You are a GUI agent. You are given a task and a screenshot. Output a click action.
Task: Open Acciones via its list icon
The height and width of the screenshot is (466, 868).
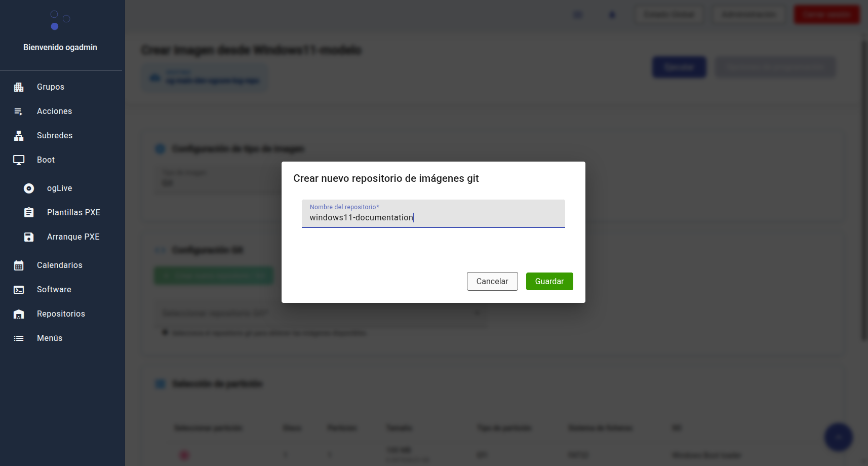click(19, 111)
